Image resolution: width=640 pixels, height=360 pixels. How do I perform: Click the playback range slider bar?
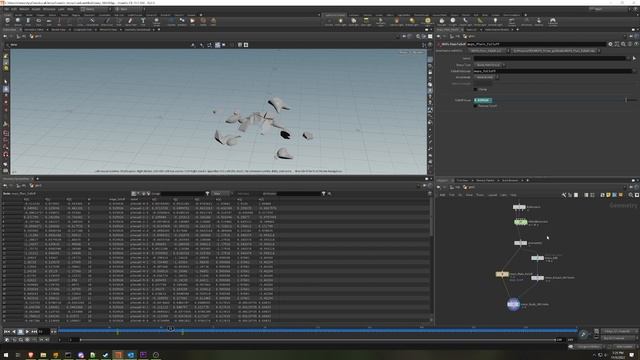[x=318, y=340]
